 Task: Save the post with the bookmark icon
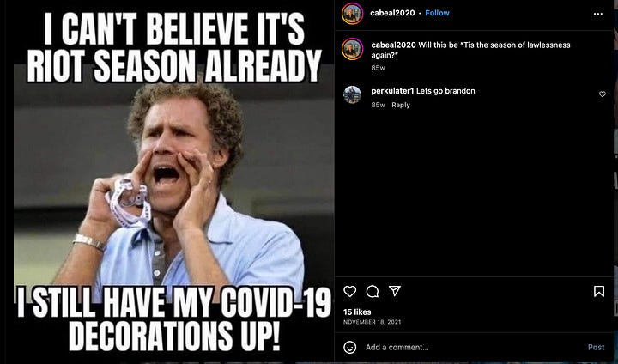pyautogui.click(x=599, y=291)
